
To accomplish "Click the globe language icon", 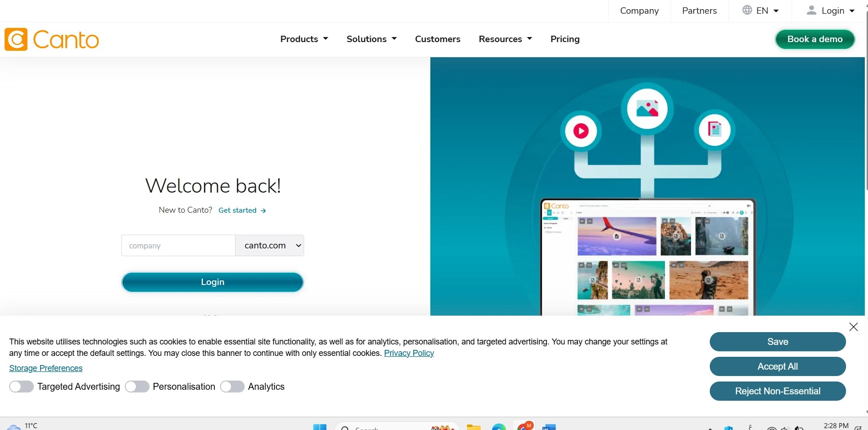I will point(747,10).
